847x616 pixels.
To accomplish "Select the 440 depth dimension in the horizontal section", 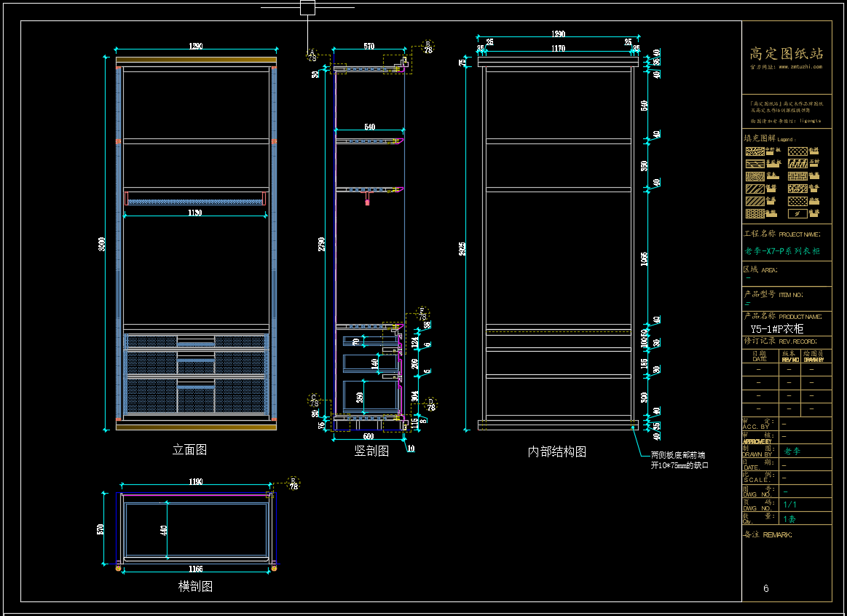I will tap(164, 530).
